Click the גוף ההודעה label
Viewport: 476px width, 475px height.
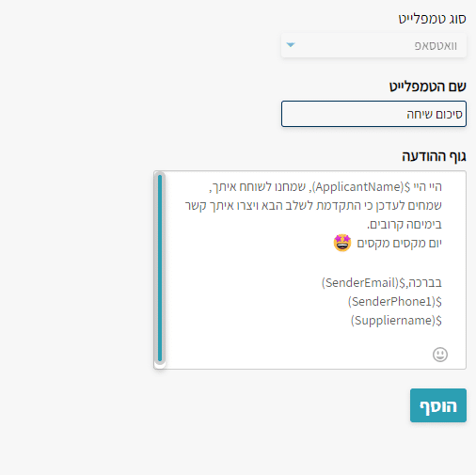click(434, 156)
